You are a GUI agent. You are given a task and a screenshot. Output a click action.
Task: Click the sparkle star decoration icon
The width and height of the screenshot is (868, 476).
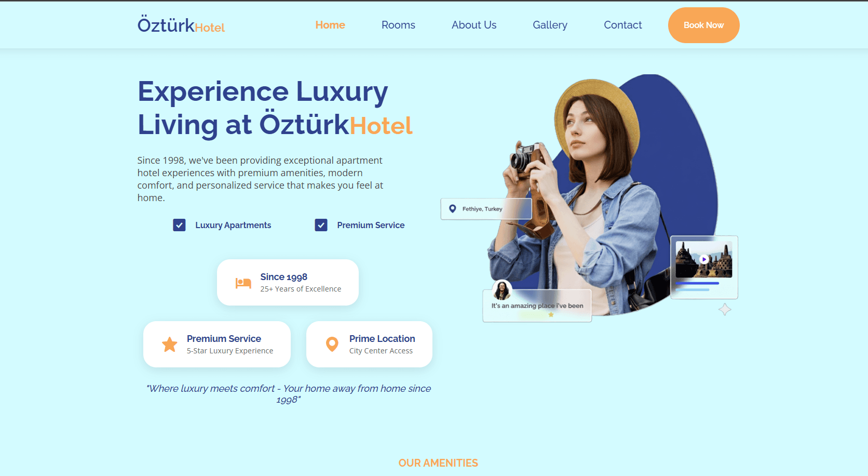click(725, 310)
